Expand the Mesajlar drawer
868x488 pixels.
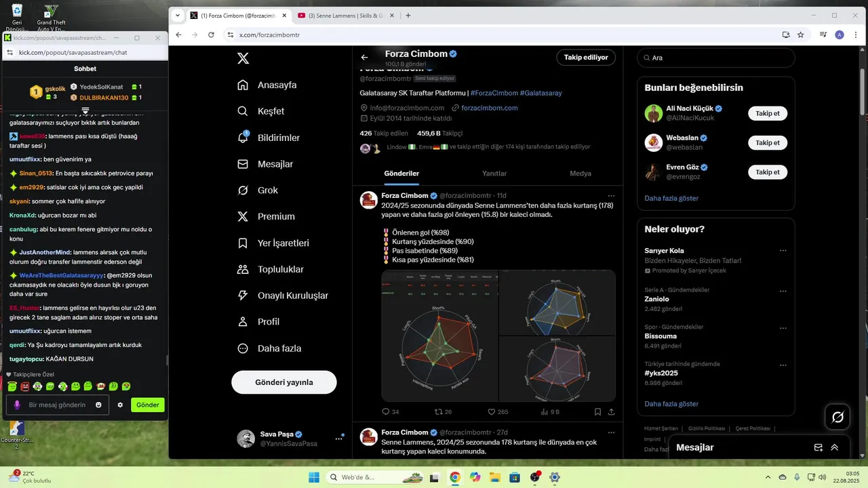(835, 447)
